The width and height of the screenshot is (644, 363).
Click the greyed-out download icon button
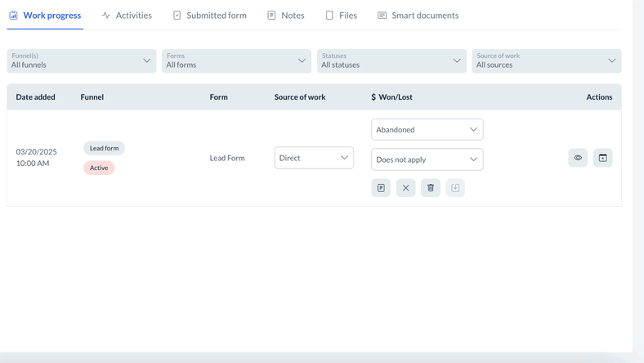coord(455,188)
